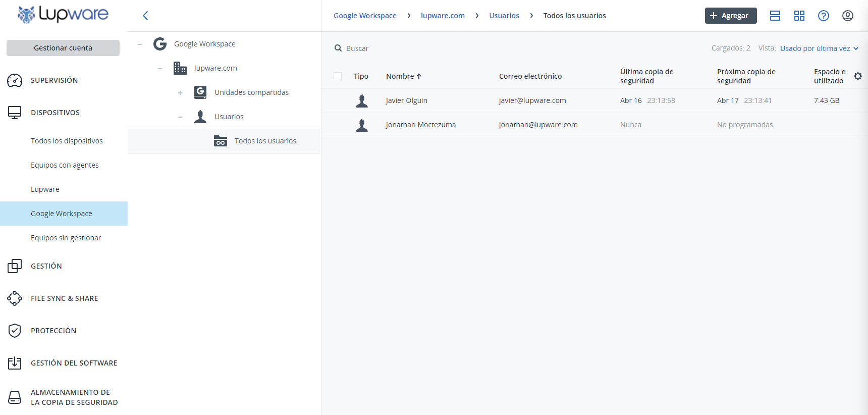Click the search magnifier icon
Image resolution: width=868 pixels, height=415 pixels.
pyautogui.click(x=338, y=48)
